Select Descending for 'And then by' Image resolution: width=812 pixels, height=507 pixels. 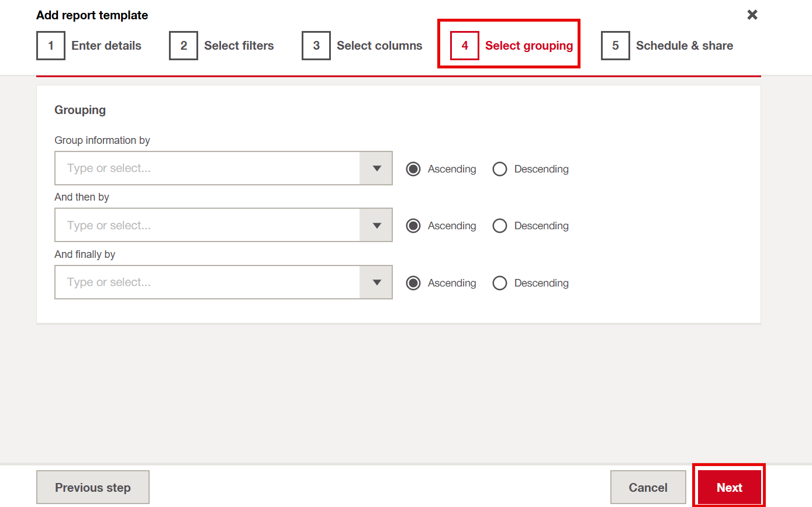500,226
